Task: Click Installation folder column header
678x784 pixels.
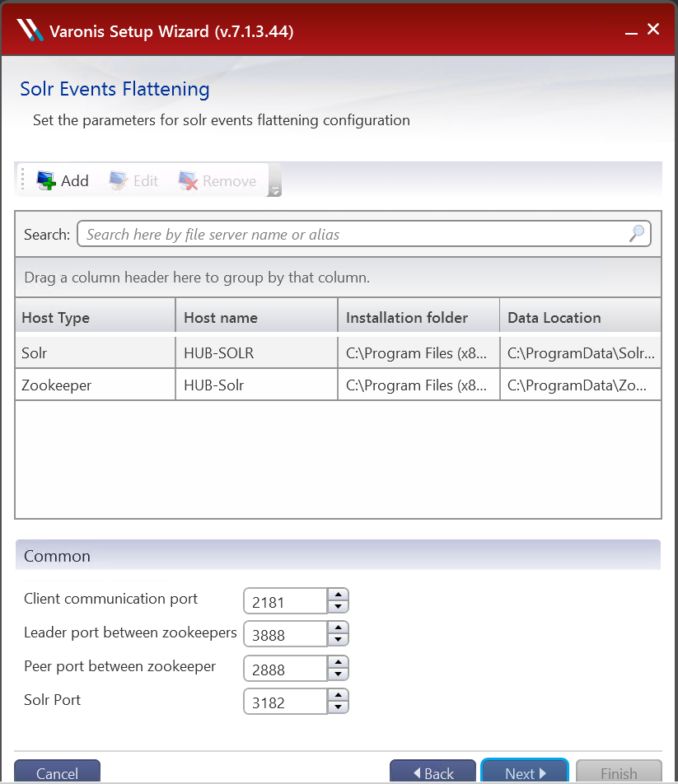Action: coord(418,317)
